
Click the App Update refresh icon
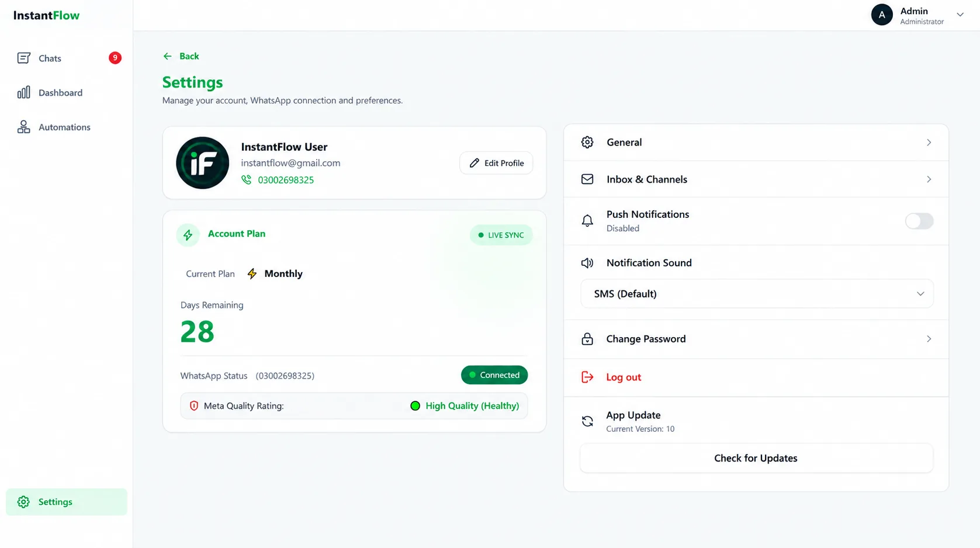[587, 421]
